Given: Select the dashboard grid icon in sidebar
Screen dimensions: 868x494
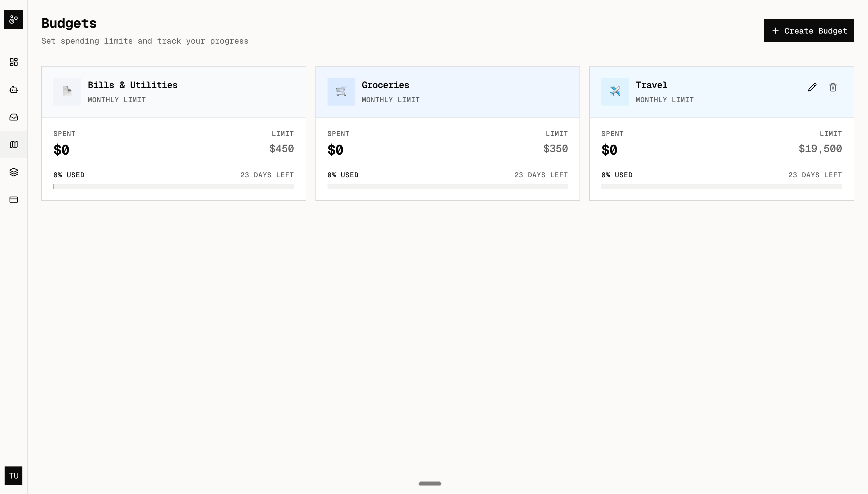Looking at the screenshot, I should [x=13, y=62].
